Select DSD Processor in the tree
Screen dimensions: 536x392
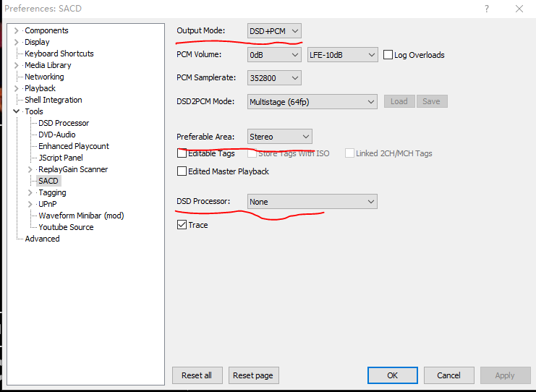[x=64, y=123]
